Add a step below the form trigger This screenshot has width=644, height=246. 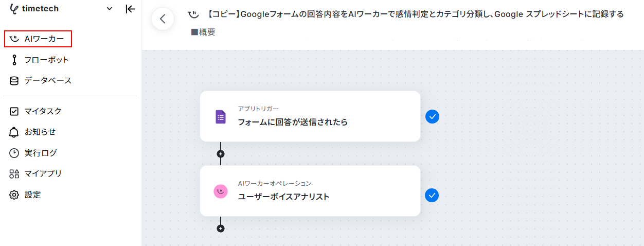pos(221,154)
